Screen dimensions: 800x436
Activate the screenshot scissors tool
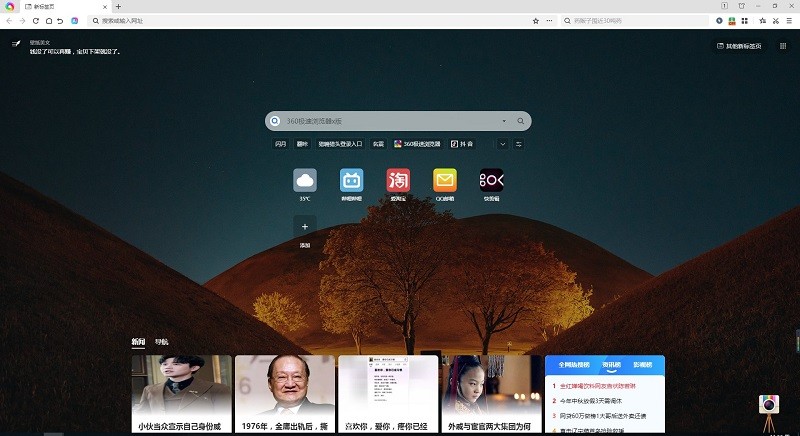point(776,21)
